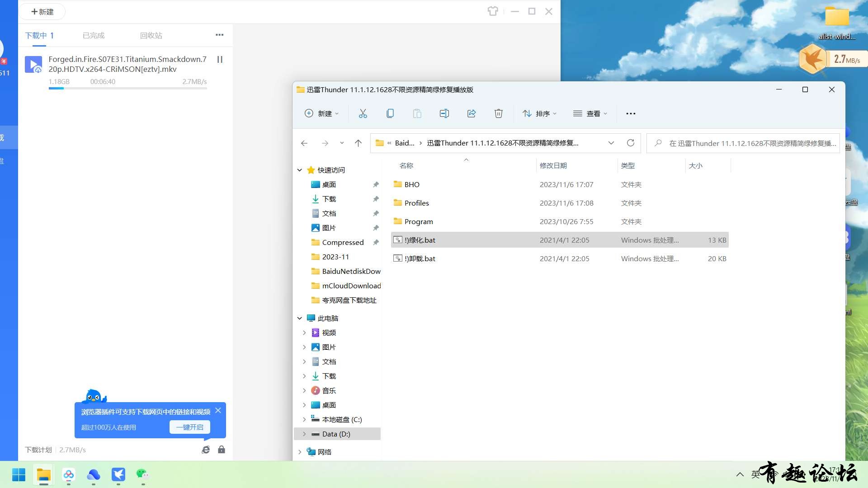Collapse the 快速访问 tree node
This screenshot has height=488, width=868.
click(300, 170)
